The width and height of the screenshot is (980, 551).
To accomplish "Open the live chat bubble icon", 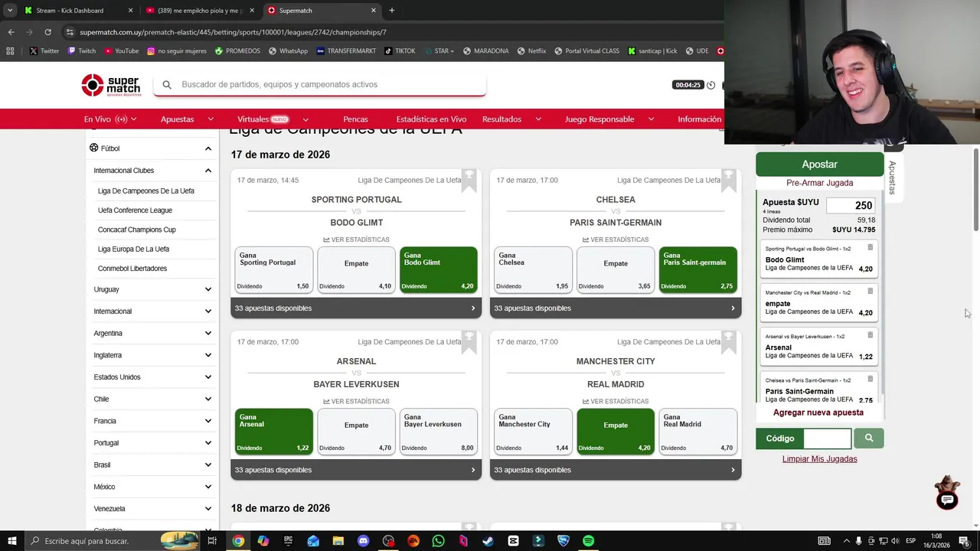I will click(947, 500).
